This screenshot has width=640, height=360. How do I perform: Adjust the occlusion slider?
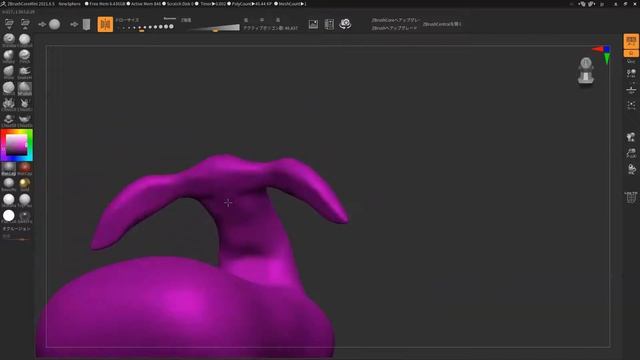point(16,239)
